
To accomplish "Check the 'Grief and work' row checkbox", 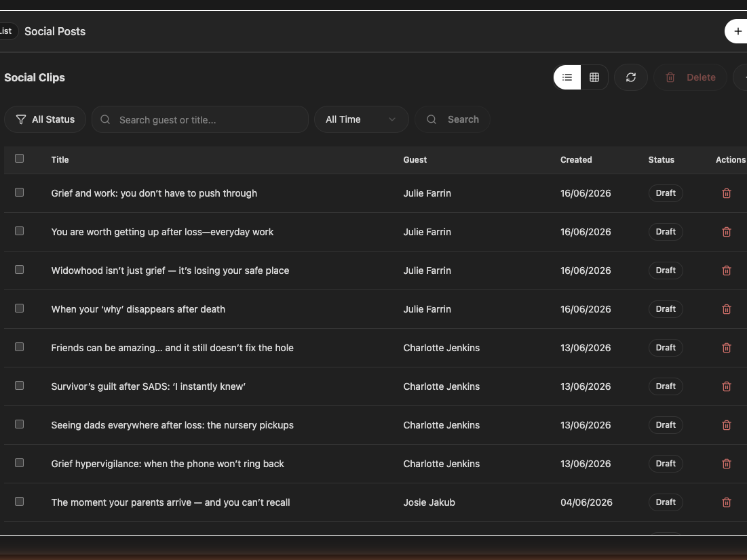I will pos(19,193).
